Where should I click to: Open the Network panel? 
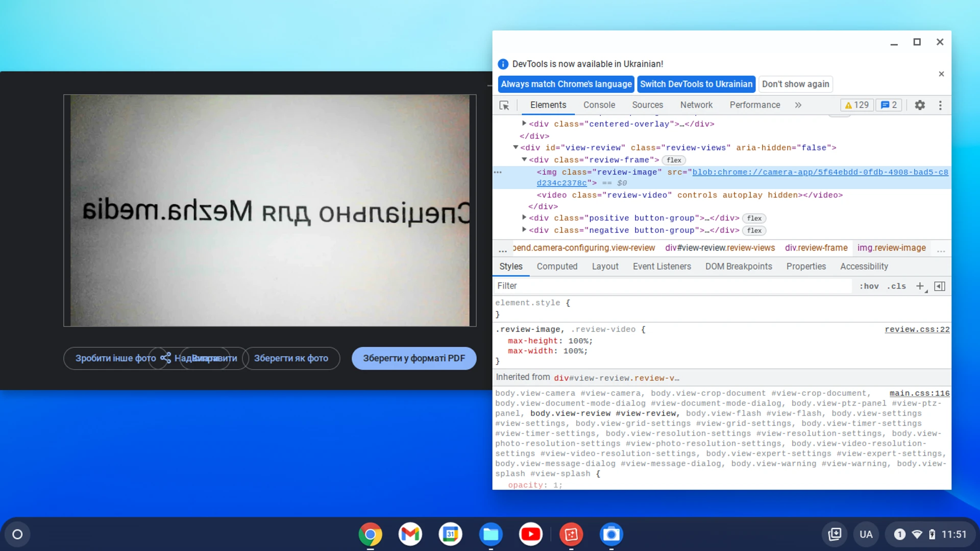(x=696, y=105)
